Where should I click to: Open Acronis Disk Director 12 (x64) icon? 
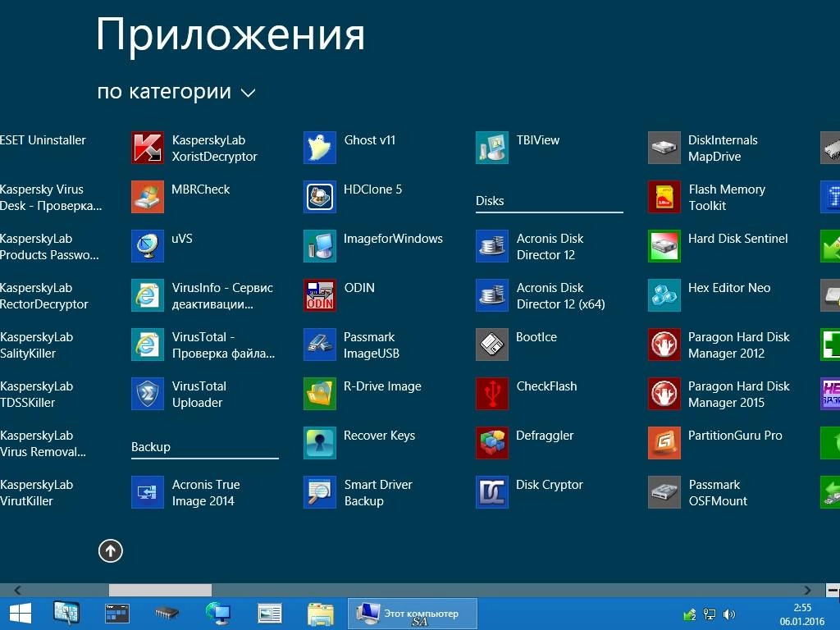point(492,295)
